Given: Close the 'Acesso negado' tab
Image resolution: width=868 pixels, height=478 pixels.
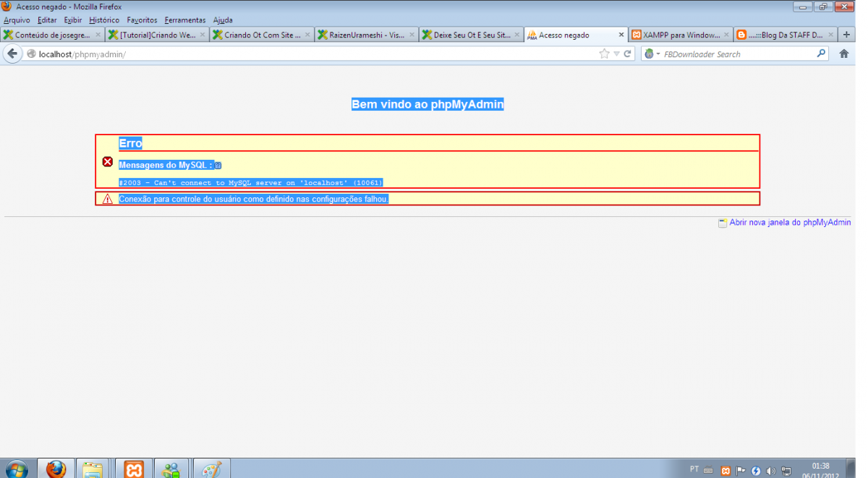Looking at the screenshot, I should (621, 35).
